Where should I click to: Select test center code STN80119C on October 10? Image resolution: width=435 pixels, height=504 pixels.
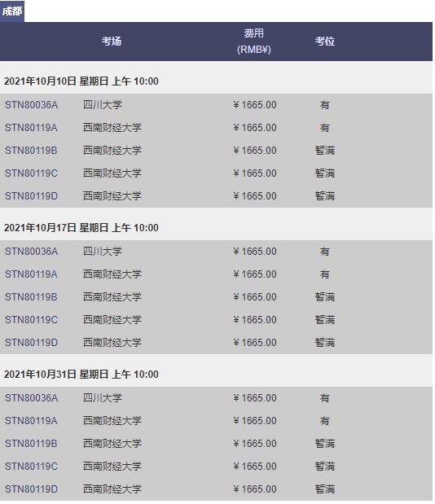click(x=31, y=173)
